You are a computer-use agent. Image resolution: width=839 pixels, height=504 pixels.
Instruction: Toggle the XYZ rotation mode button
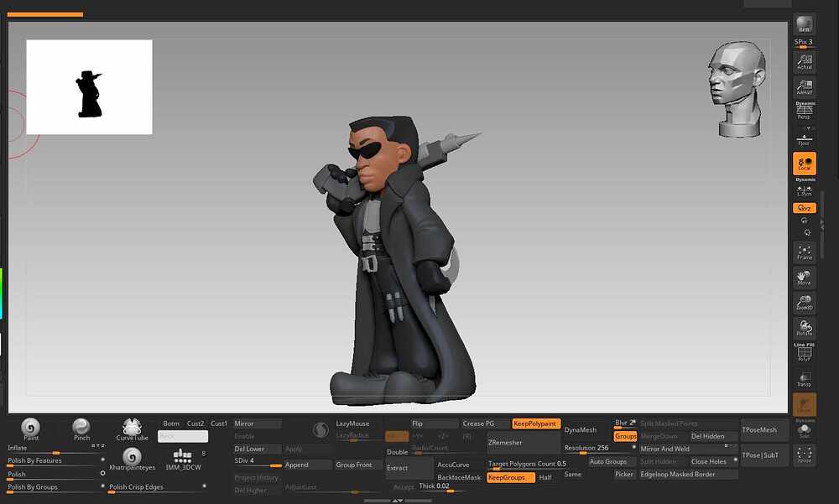(x=805, y=208)
